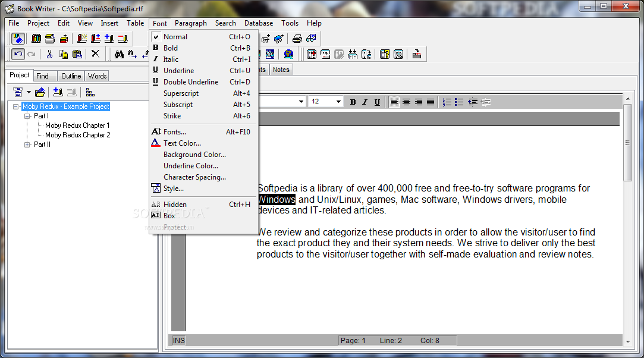Collapse Moby Redux - Example Project node
The width and height of the screenshot is (644, 358).
(x=16, y=106)
